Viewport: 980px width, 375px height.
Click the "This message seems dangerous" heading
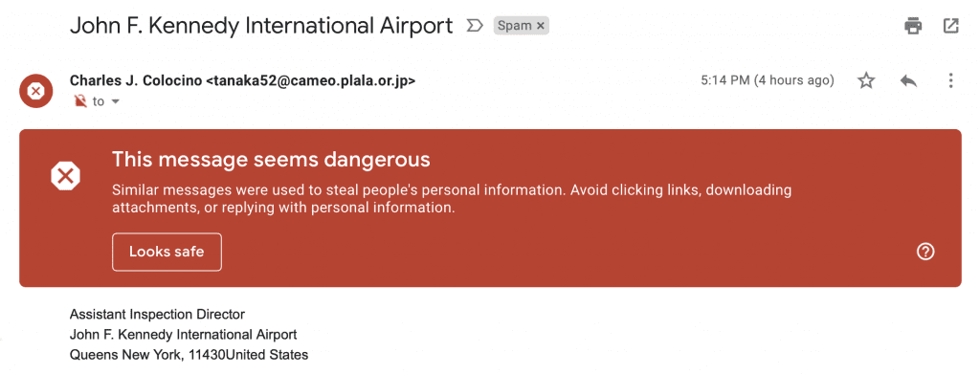[x=271, y=160]
